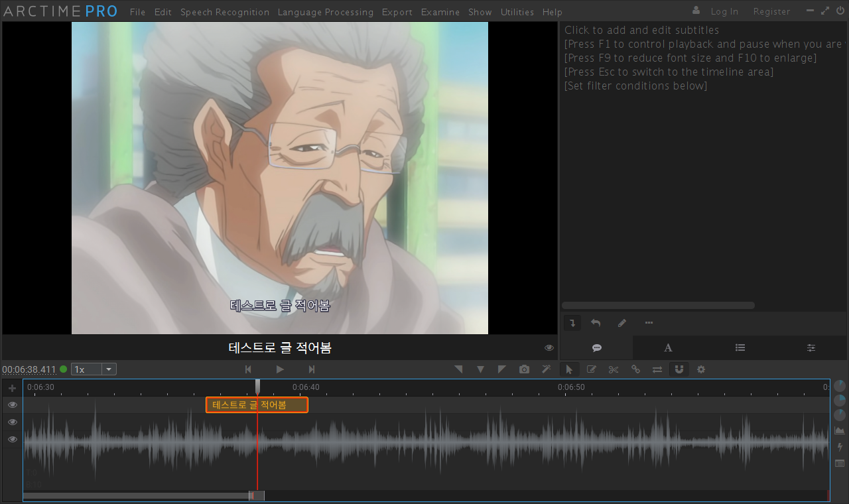The image size is (849, 504).
Task: Click the list panel icon at timeline right
Action: [840, 463]
